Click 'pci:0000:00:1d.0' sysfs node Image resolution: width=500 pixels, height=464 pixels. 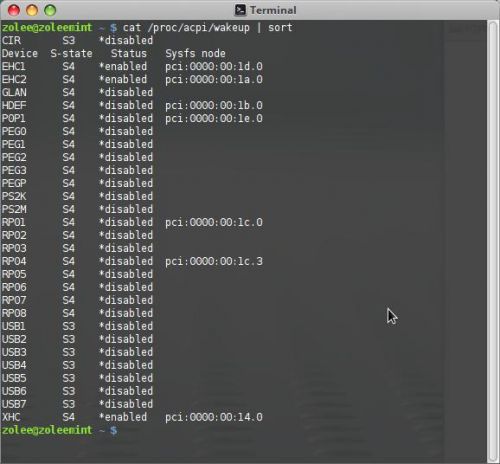tap(214, 66)
